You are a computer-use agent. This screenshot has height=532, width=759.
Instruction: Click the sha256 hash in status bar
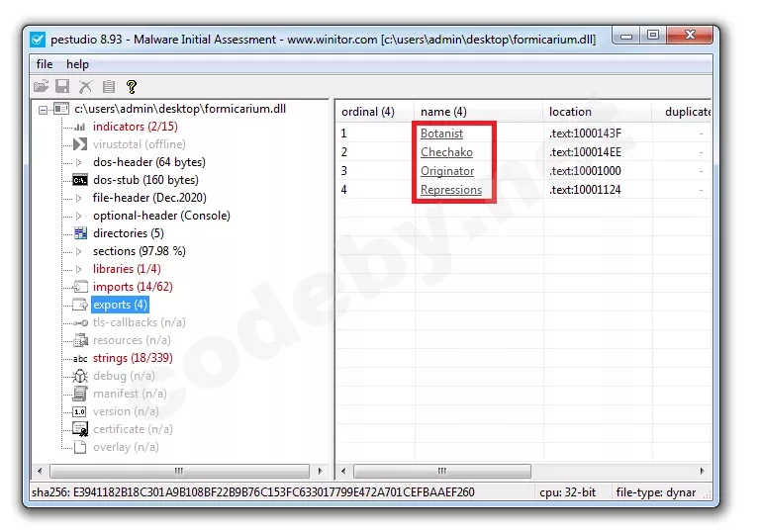pyautogui.click(x=253, y=492)
